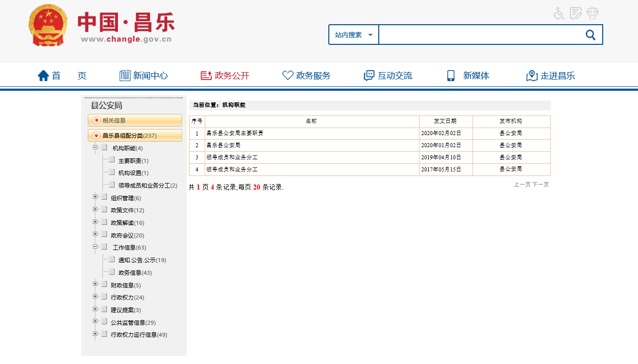Viewport: 638px width, 364px height.
Task: Click the accessibility wheelchair icon
Action: click(559, 13)
